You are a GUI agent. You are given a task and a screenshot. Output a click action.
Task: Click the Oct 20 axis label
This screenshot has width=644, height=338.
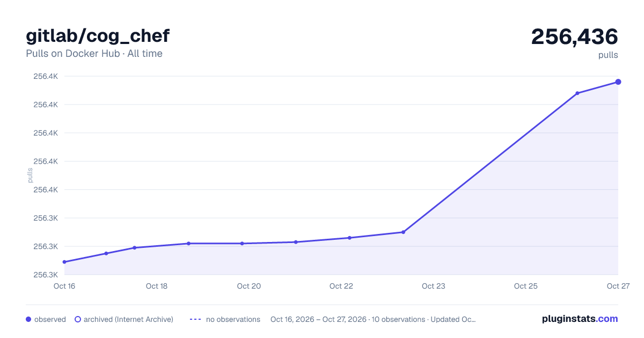(249, 286)
